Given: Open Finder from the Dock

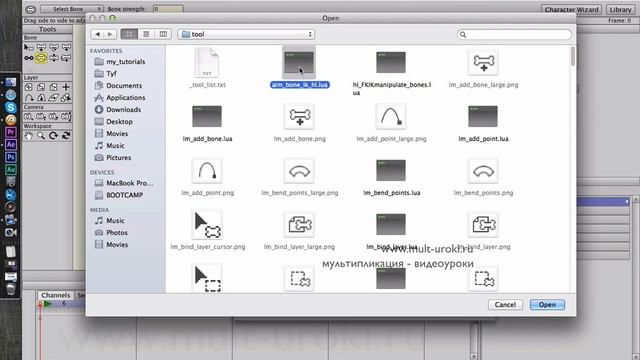Looking at the screenshot, I should (x=11, y=82).
